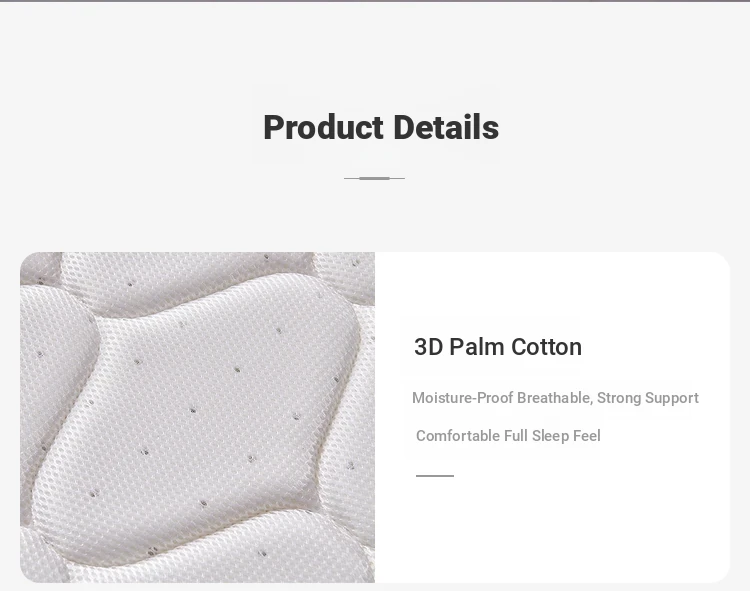Click empty white area below the short dash
Image resolution: width=750 pixels, height=591 pixels.
coord(550,531)
